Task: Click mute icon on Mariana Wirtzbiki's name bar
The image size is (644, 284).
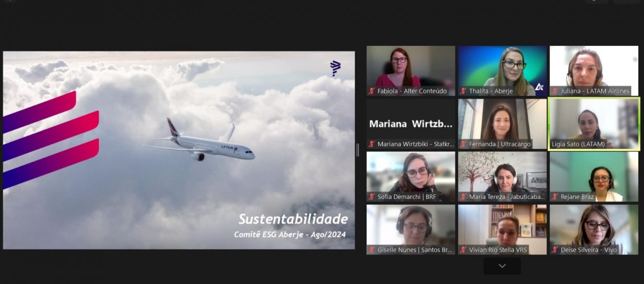Action: coord(371,144)
